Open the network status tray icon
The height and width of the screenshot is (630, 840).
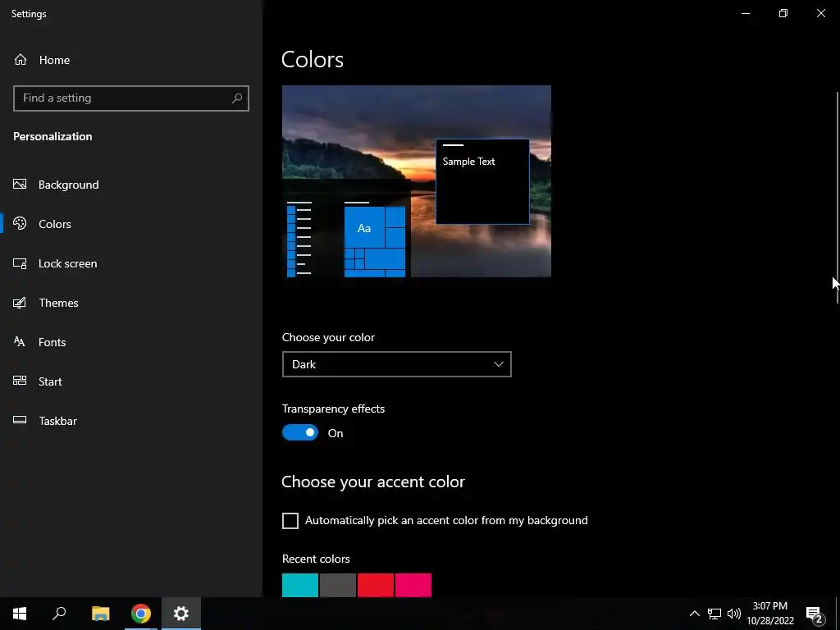714,614
